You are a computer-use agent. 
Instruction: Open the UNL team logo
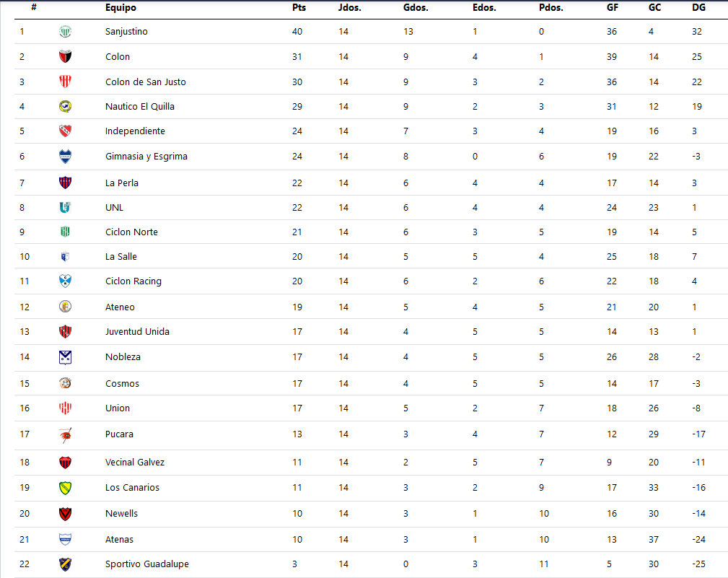(x=65, y=208)
